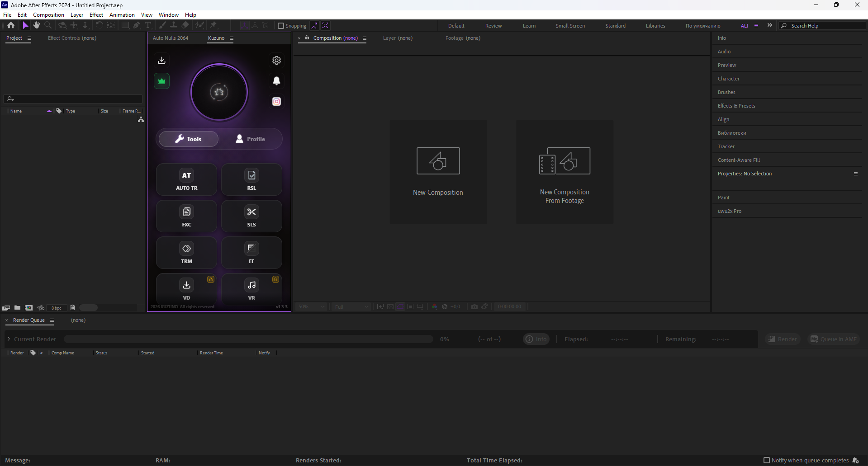Open the Full resolution dropdown
The image size is (868, 466).
pos(351,306)
